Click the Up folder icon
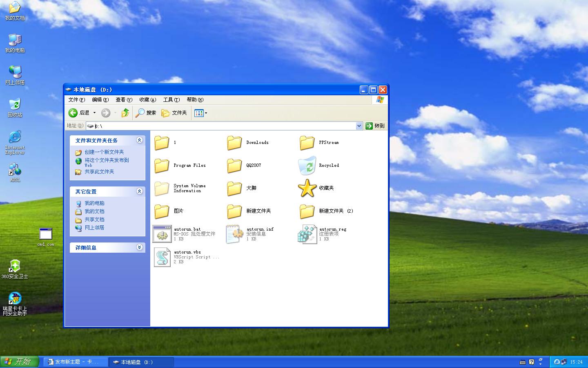 pos(125,113)
